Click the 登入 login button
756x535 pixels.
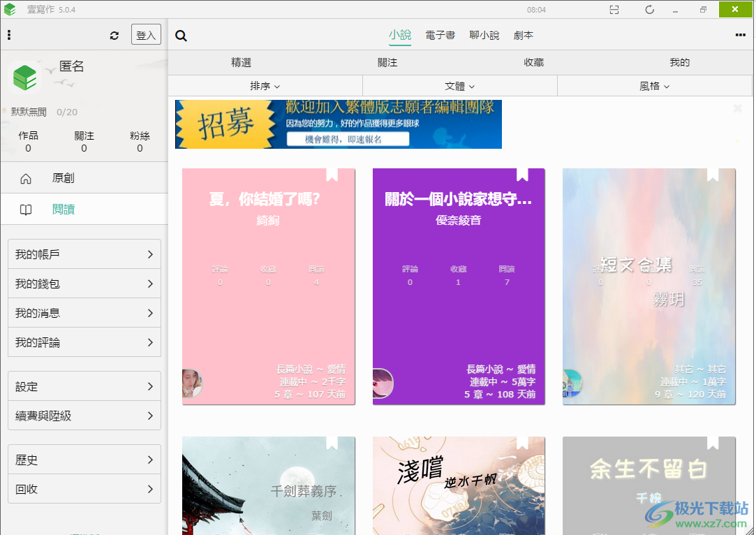146,35
